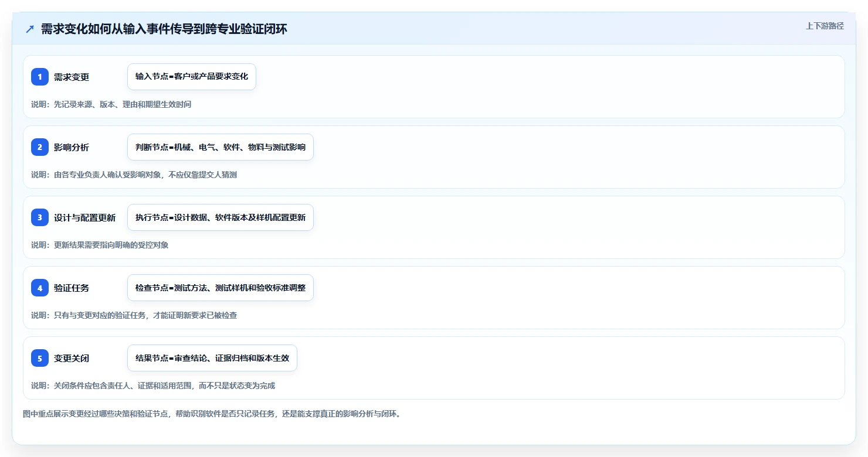Click the note 只有与变更对应的验证任务
The image size is (868, 457).
point(134,315)
